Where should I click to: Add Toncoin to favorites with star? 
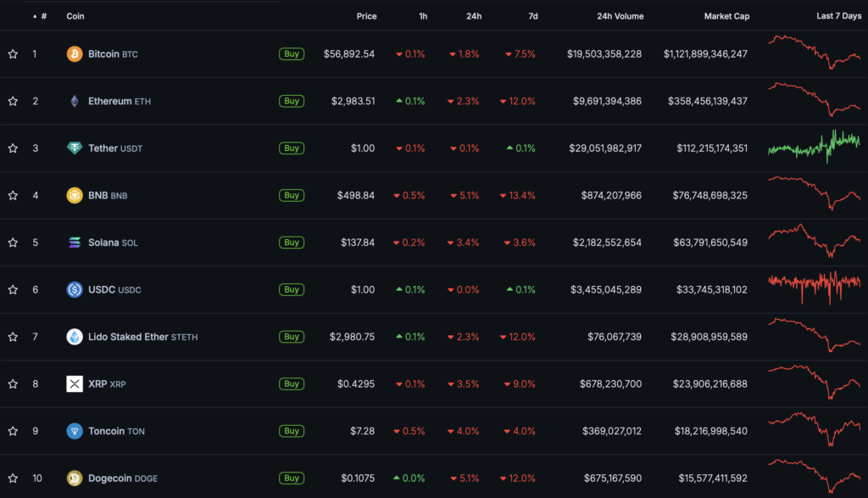coord(13,431)
